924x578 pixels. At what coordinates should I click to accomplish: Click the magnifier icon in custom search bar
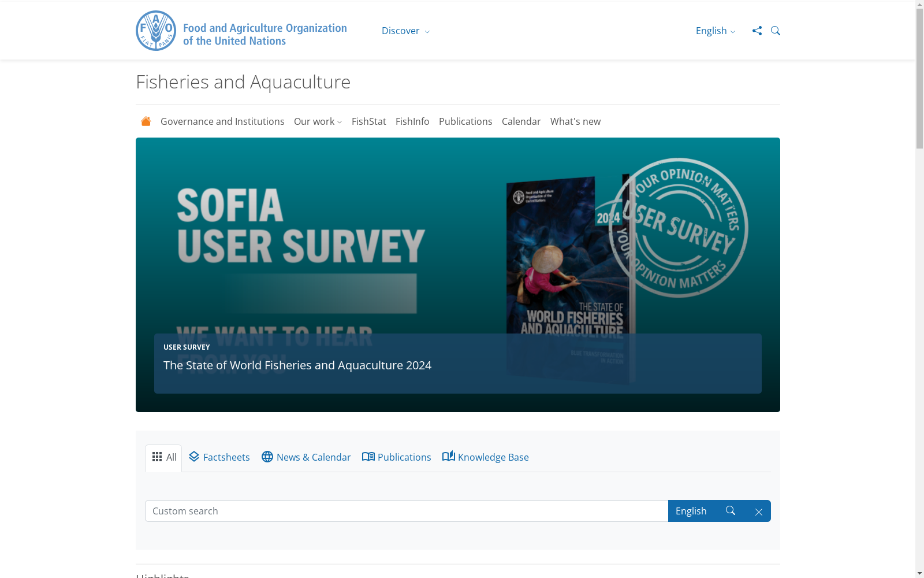pos(731,510)
